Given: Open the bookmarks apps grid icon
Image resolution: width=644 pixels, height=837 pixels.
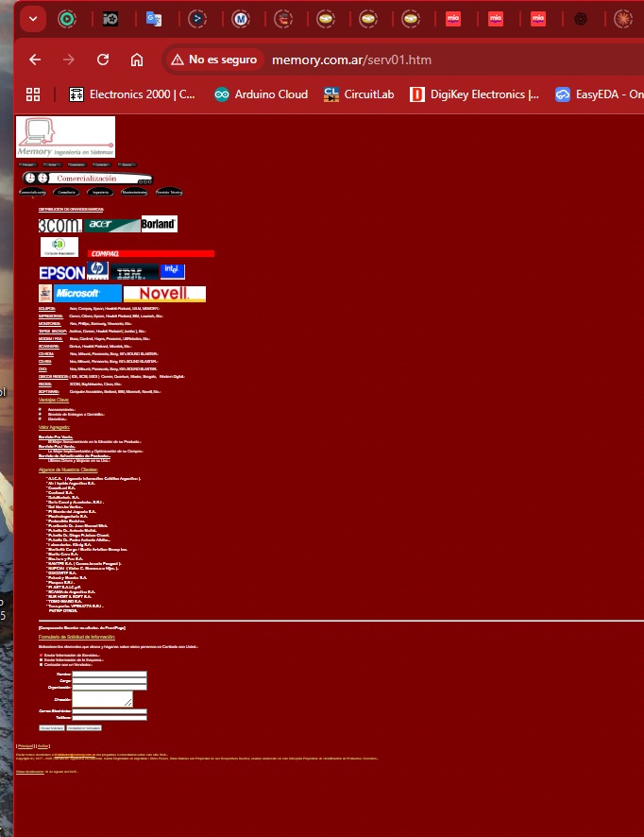Looking at the screenshot, I should coord(33,94).
